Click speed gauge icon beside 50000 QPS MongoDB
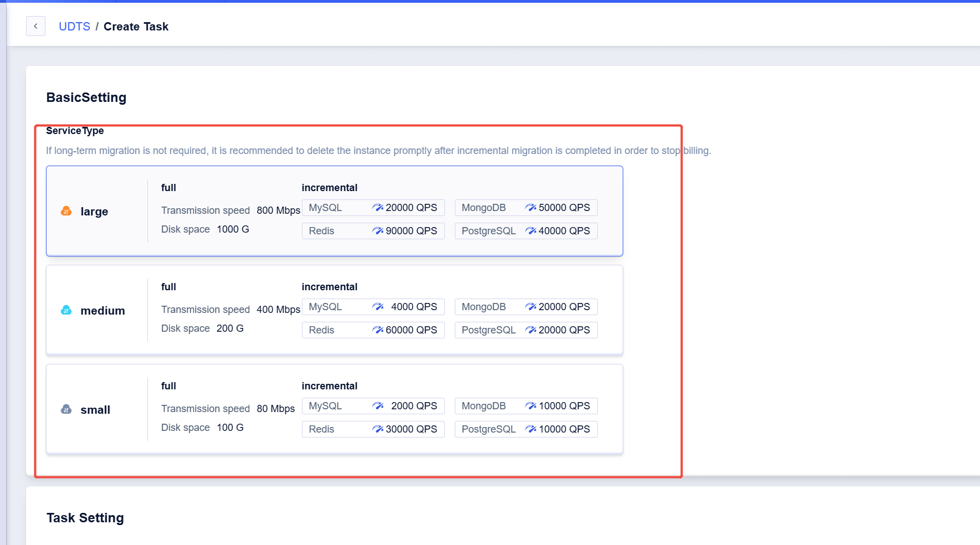This screenshot has height=545, width=980. click(x=531, y=208)
